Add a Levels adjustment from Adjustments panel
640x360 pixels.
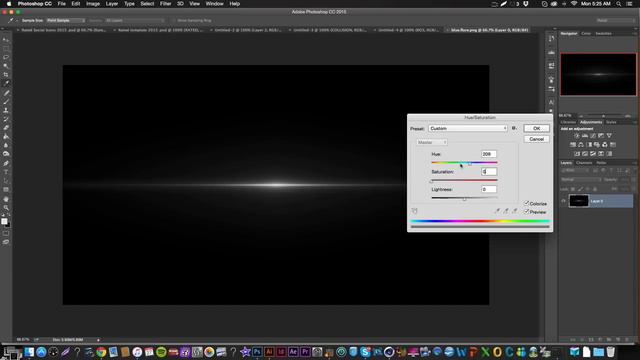[584, 136]
